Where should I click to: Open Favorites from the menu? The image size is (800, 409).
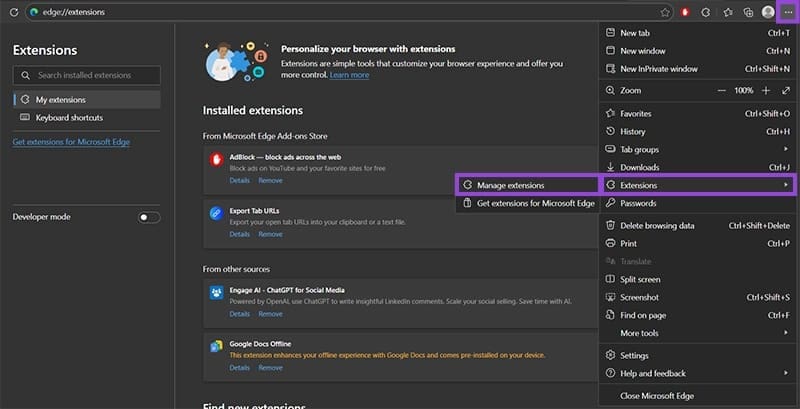click(697, 114)
